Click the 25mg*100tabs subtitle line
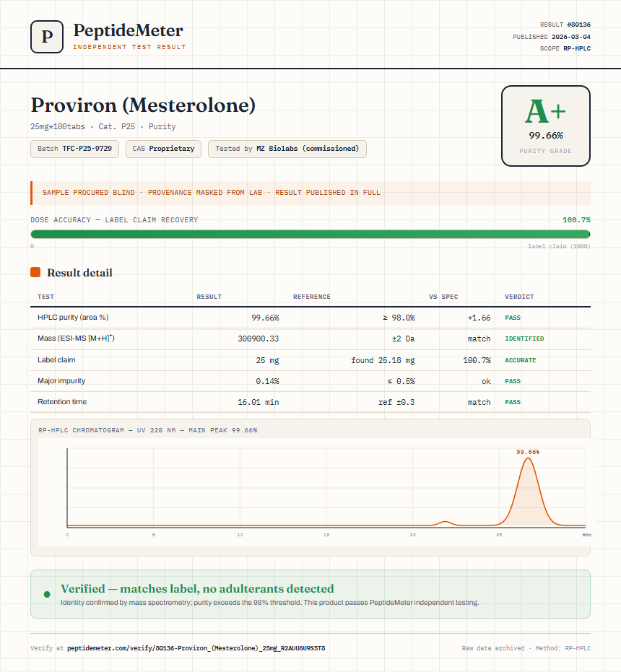Viewport: 621px width, 672px height. pos(103,126)
